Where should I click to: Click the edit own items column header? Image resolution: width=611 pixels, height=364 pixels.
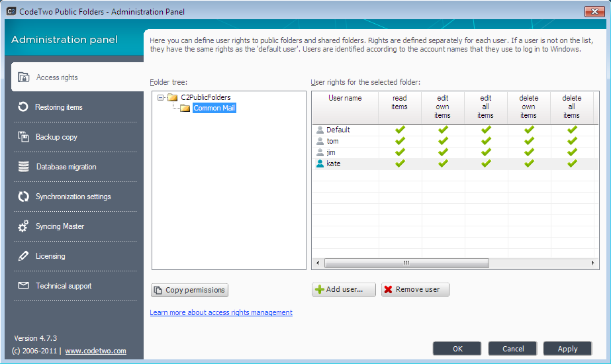(443, 108)
